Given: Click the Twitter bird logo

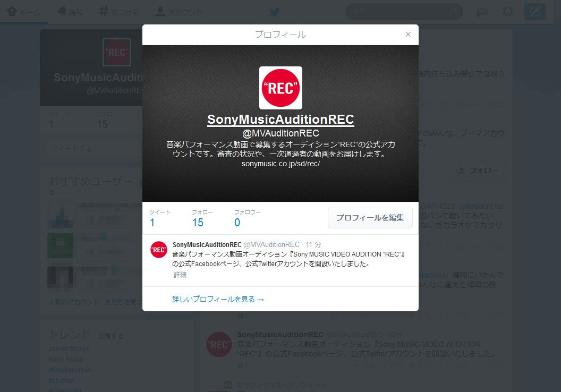Looking at the screenshot, I should click(x=275, y=12).
